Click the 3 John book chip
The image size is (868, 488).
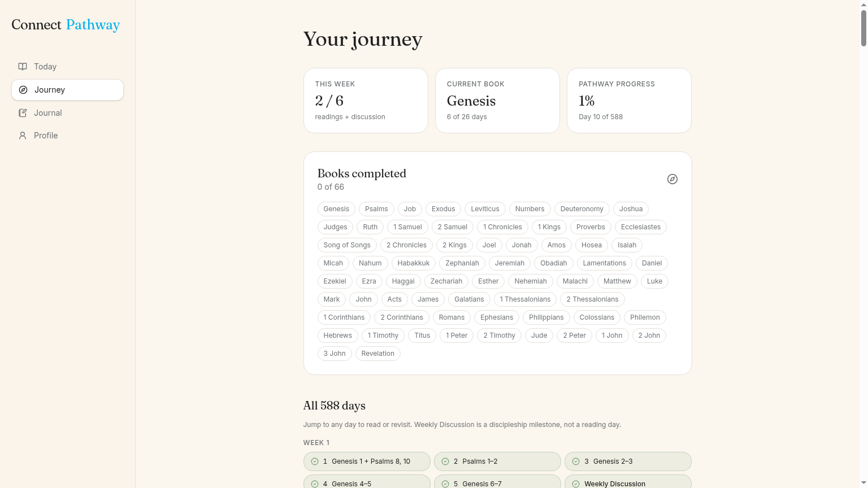point(335,354)
